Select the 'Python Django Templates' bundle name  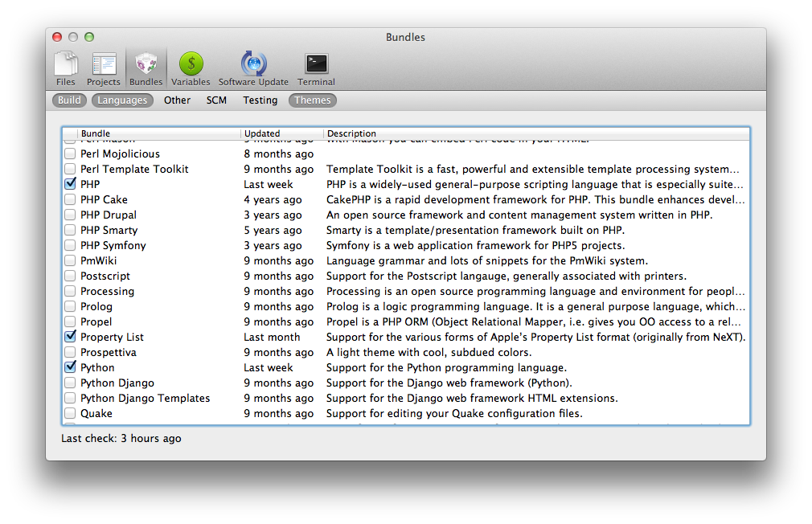pyautogui.click(x=145, y=398)
